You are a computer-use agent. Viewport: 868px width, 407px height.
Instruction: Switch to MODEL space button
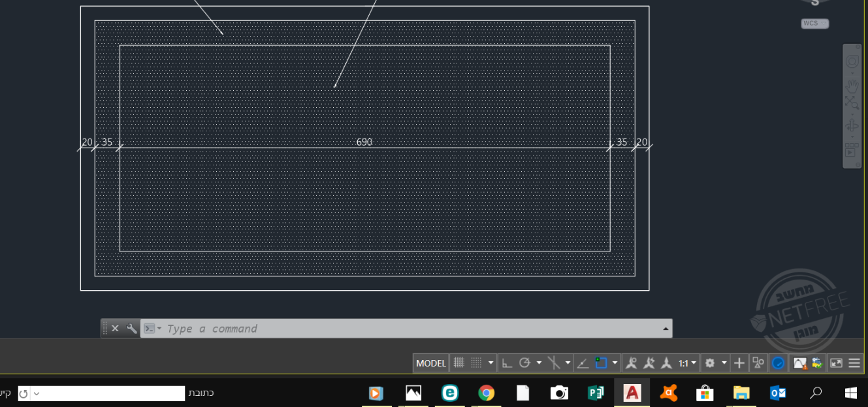[431, 363]
